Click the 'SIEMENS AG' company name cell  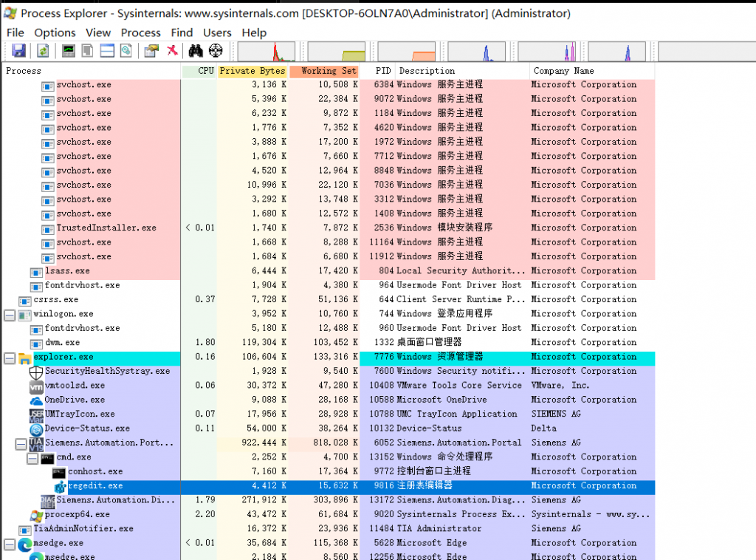pyautogui.click(x=556, y=414)
